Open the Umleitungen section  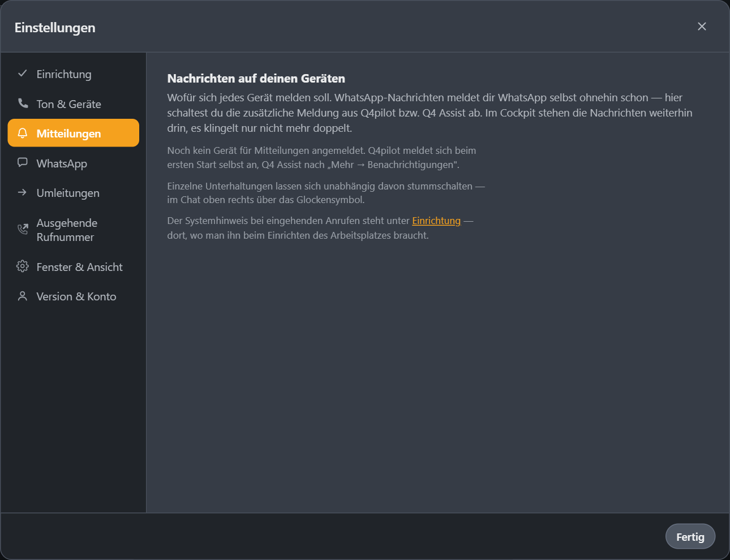(x=74, y=193)
